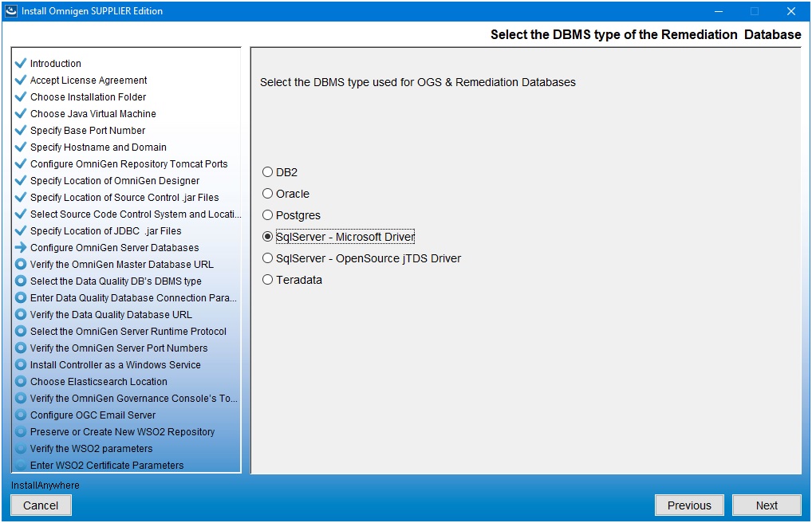
Task: Click circle icon beside Configure OGC Email Server
Action: pos(21,415)
